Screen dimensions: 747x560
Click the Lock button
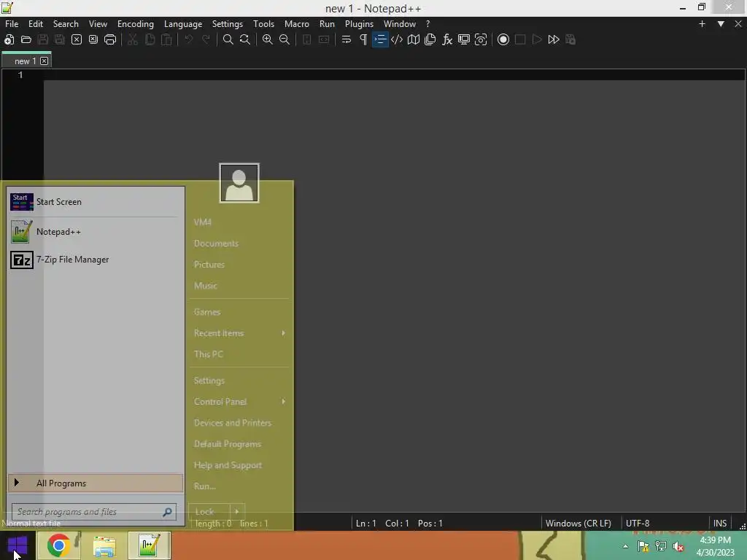pos(209,511)
